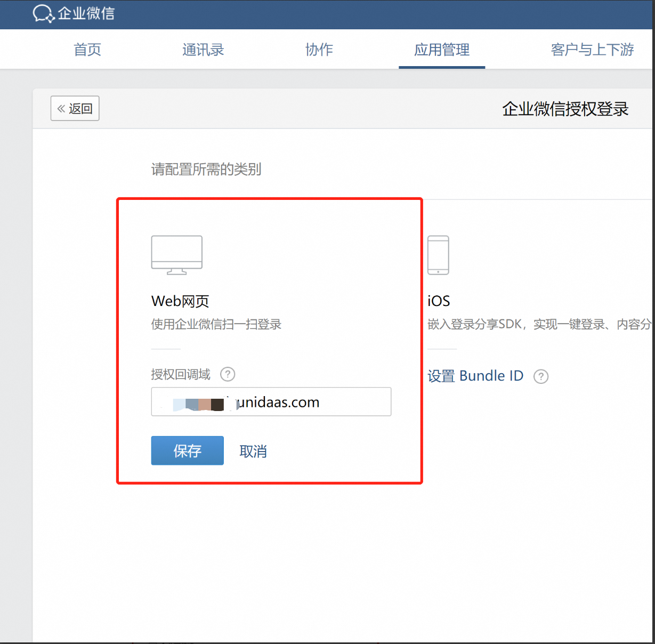Go to the 客户与上下游 tab
Viewport: 655px width, 644px height.
[x=592, y=50]
